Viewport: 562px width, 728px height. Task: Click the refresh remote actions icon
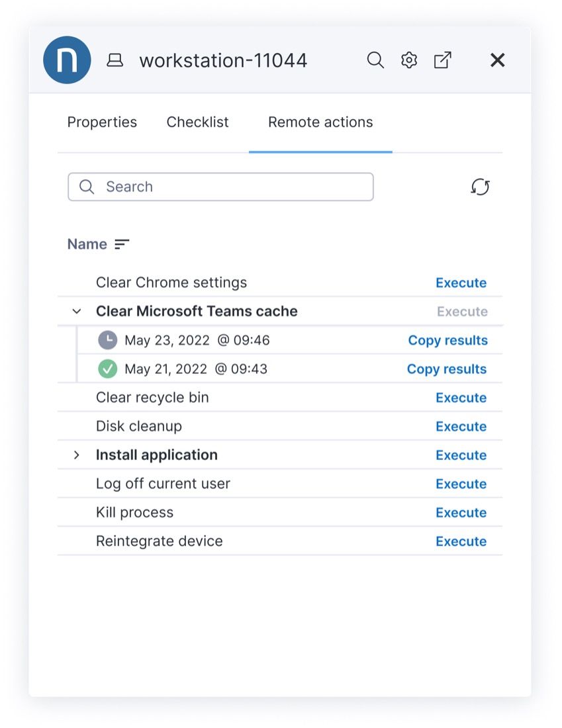(480, 187)
